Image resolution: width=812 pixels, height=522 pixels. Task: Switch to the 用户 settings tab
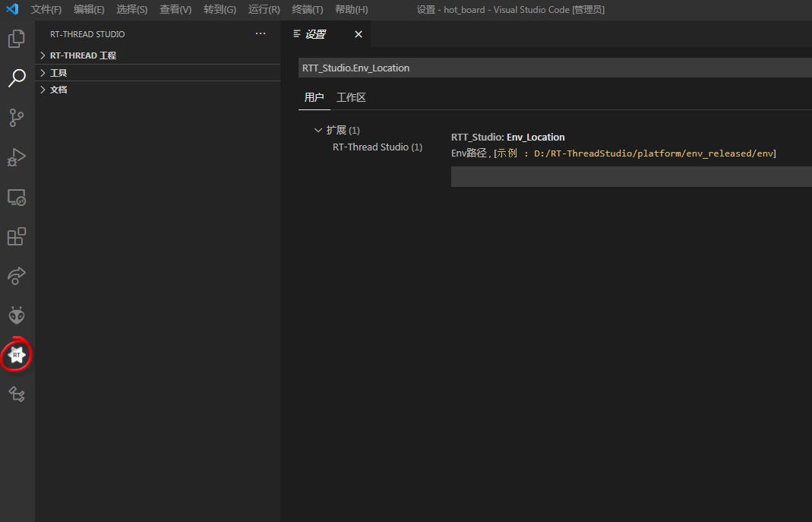[x=314, y=97]
